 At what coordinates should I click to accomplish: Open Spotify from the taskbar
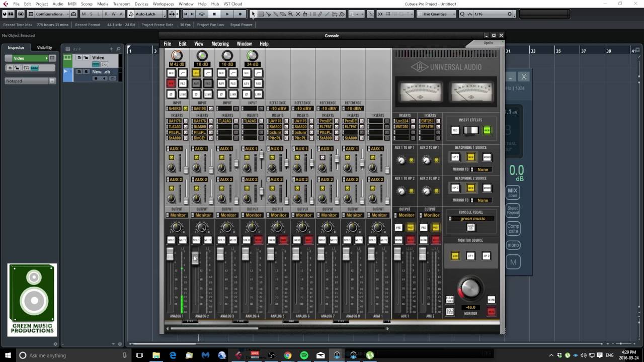(x=304, y=355)
